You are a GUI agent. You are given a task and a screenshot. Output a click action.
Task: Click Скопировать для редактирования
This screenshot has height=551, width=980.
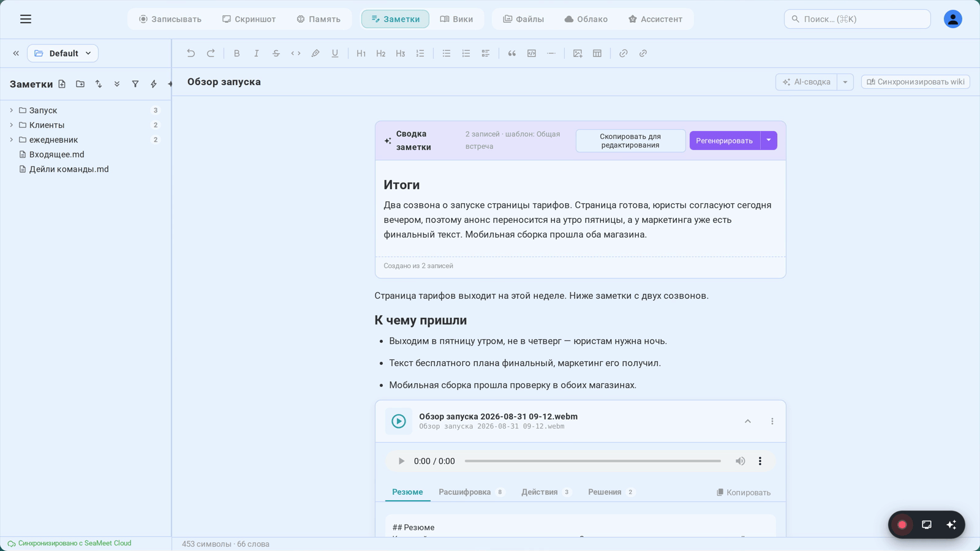(630, 141)
